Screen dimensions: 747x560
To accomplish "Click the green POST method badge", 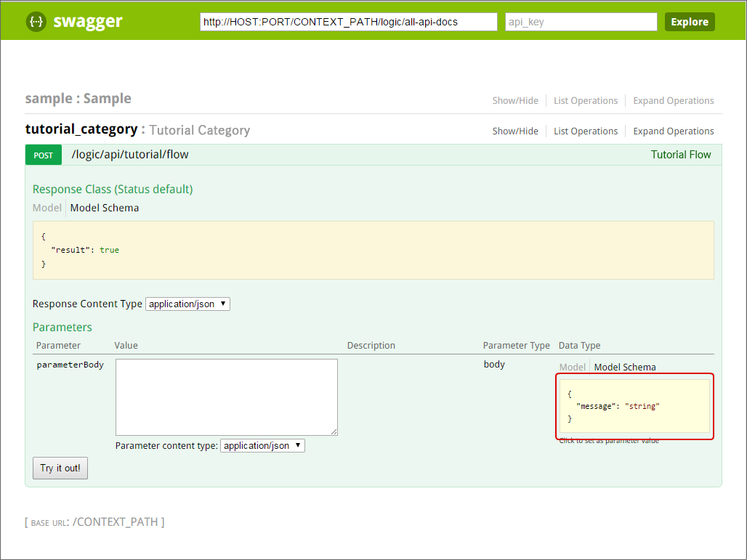I will [44, 155].
